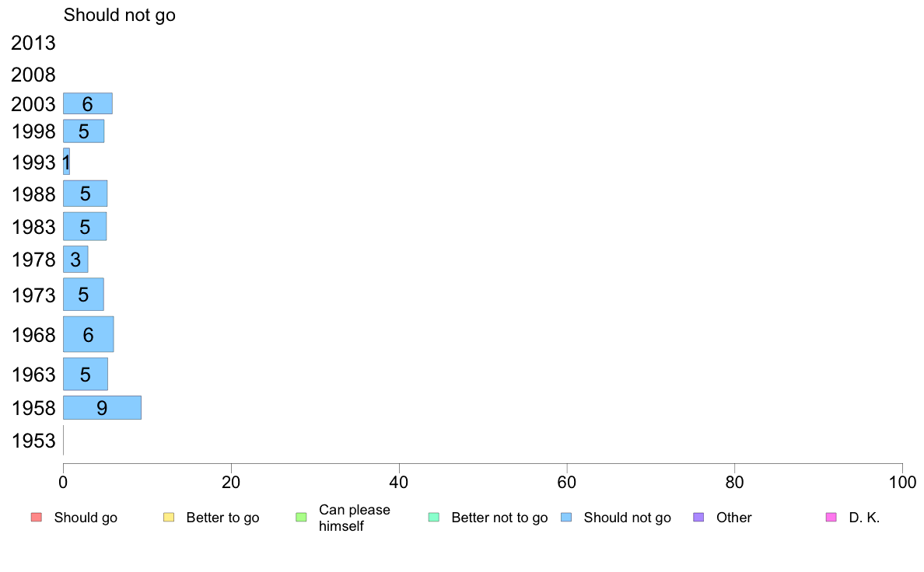924x572 pixels.
Task: Click the yellow Better to go swatch
Action: [x=169, y=518]
